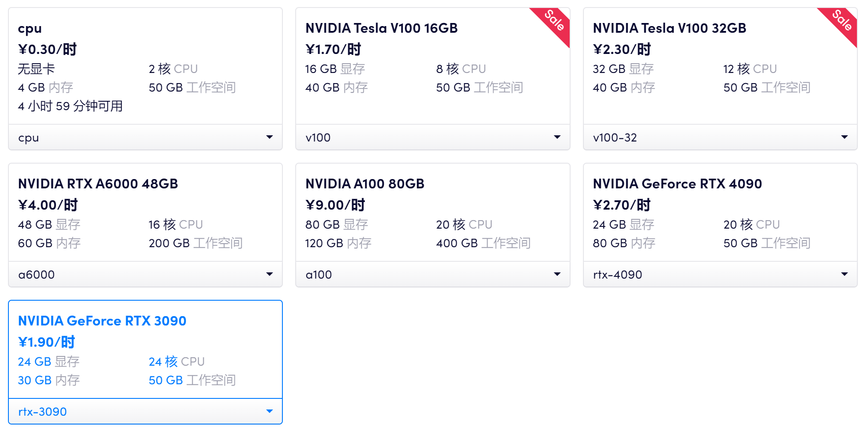The height and width of the screenshot is (436, 868).
Task: Open the rtx-3090 image dropdown
Action: (145, 412)
